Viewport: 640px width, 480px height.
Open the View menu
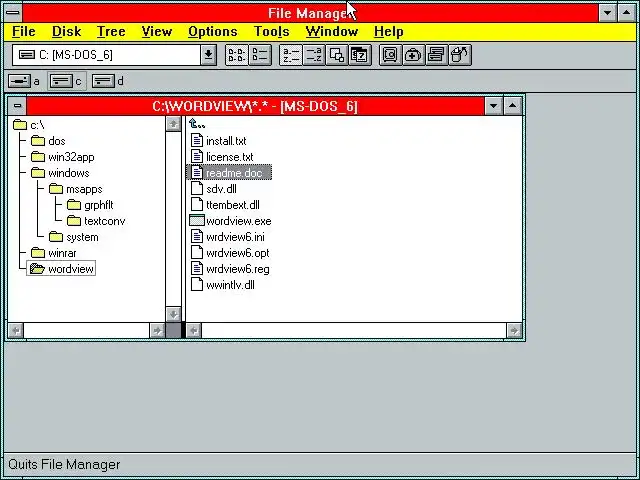(157, 31)
